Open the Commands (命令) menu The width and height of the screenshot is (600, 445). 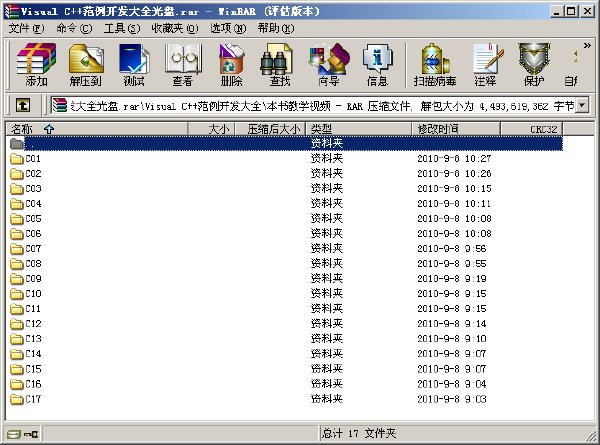pos(74,29)
